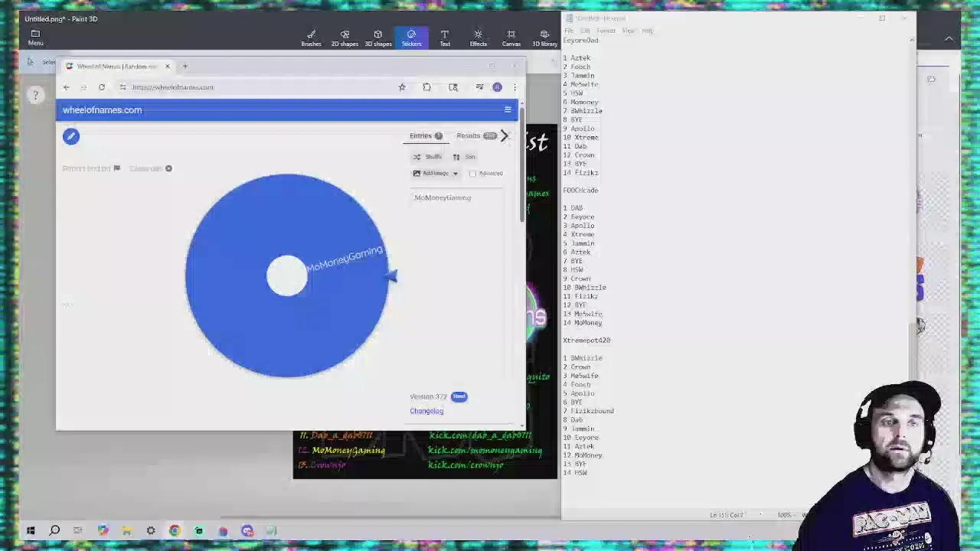
Task: Bookmark this page with the star icon
Action: click(402, 87)
